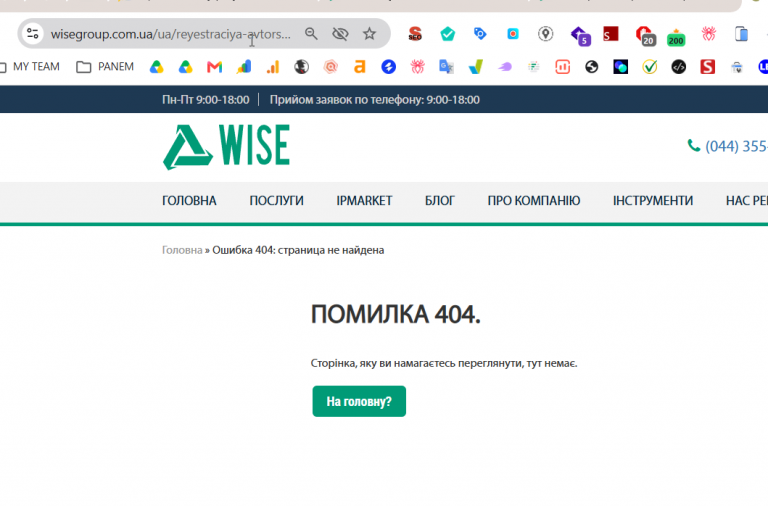Open the blue clipboard panel icon
This screenshot has width=768, height=506.
741,34
